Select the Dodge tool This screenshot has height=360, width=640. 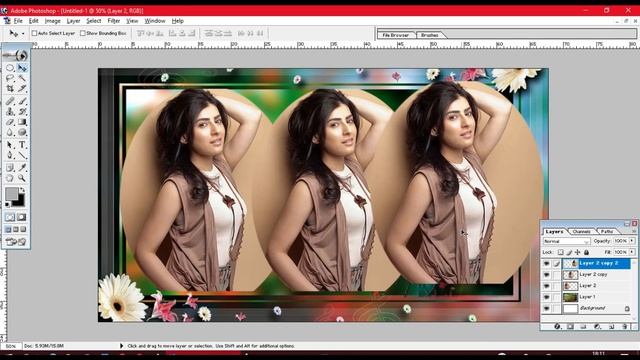pos(22,132)
